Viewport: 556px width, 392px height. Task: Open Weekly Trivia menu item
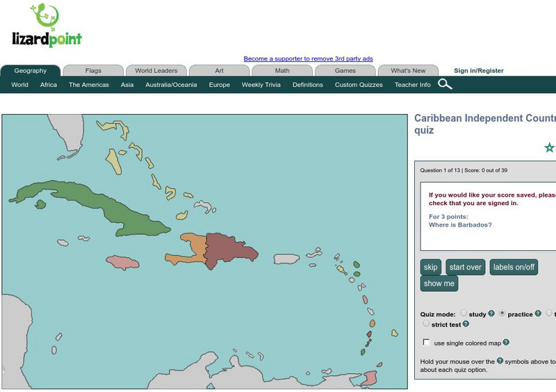[x=261, y=85]
